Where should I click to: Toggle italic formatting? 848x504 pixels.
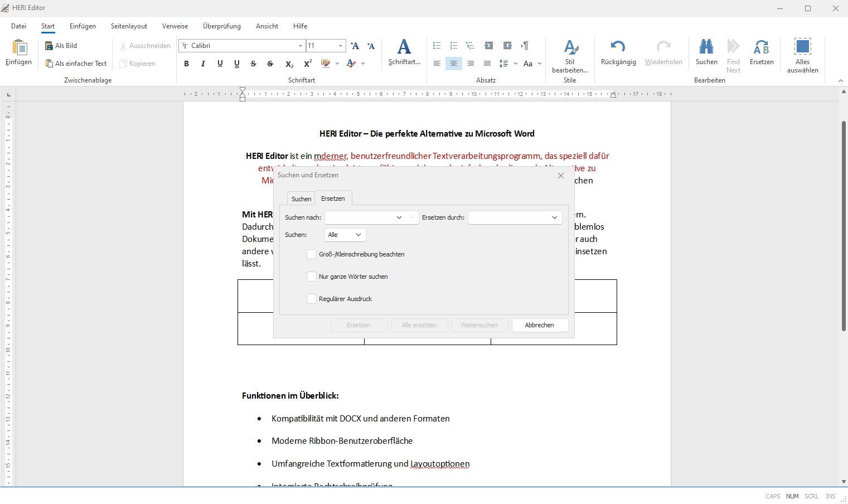point(203,64)
